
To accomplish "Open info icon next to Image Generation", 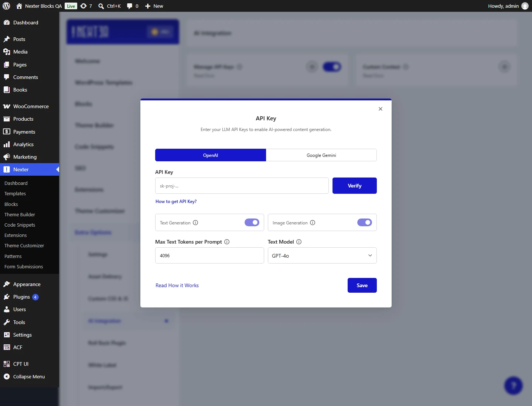I will pyautogui.click(x=313, y=223).
